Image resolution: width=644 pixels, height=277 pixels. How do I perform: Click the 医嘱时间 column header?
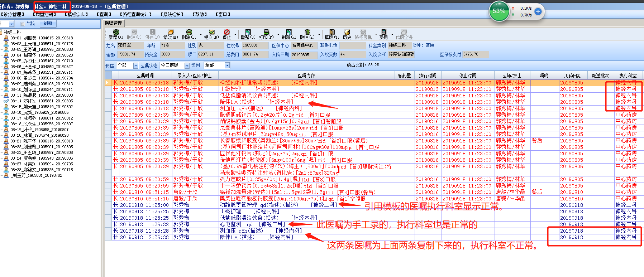[145, 76]
